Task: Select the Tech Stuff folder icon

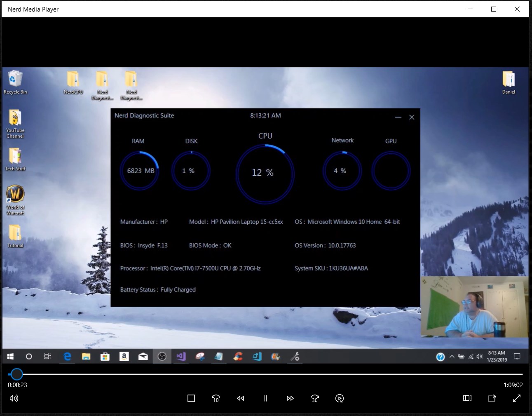Action: coord(15,159)
